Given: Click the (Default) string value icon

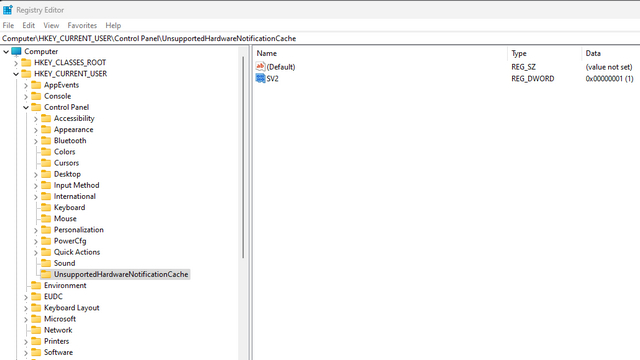Looking at the screenshot, I should coord(260,67).
